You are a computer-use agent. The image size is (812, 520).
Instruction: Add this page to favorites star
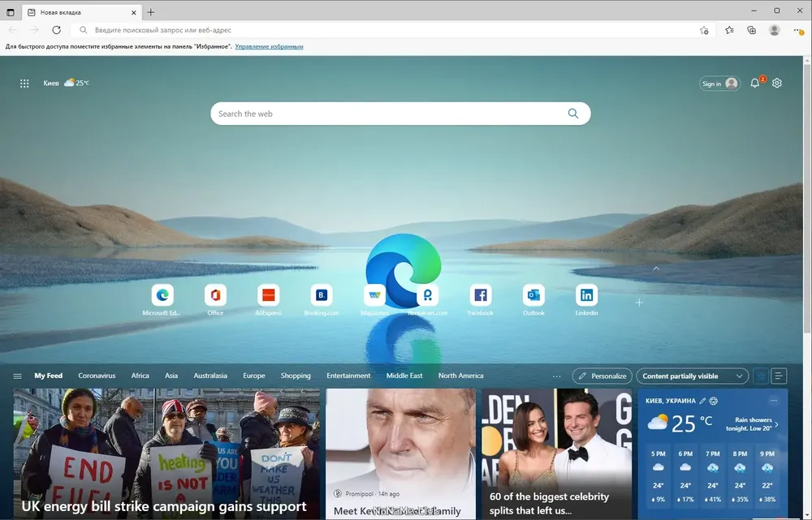(x=704, y=30)
